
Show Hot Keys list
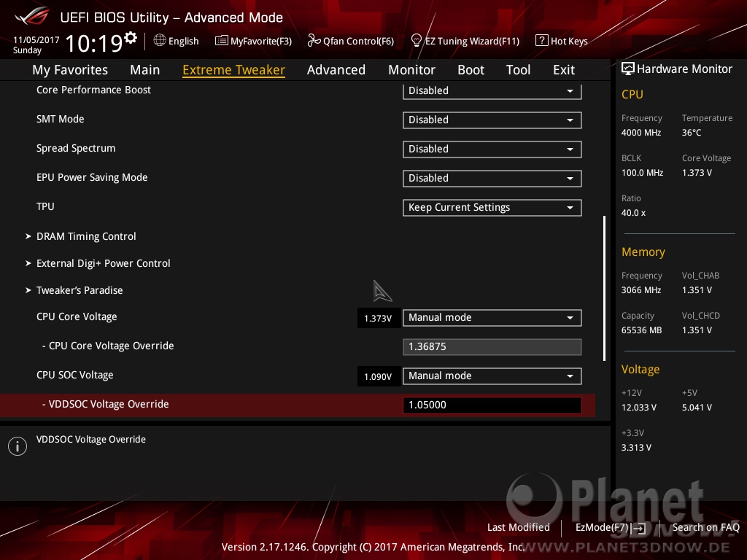[x=562, y=41]
